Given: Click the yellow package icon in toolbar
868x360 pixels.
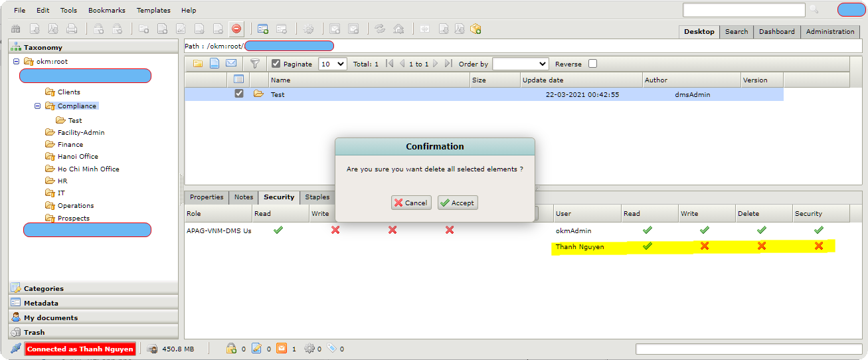Looking at the screenshot, I should [476, 29].
